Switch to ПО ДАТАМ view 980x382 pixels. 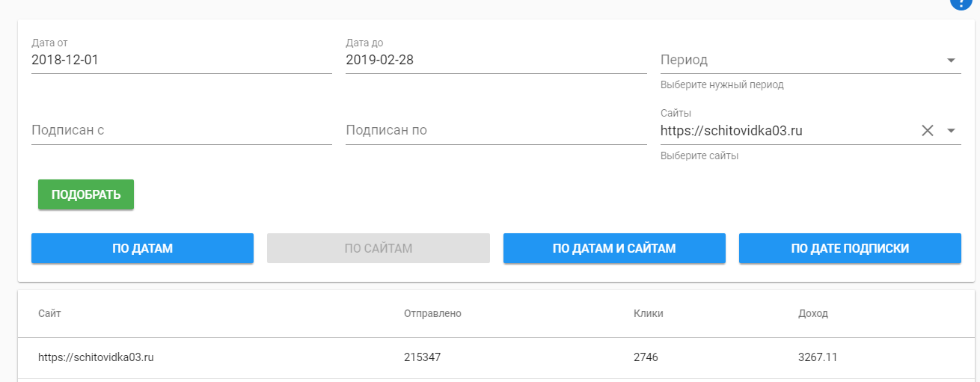click(142, 248)
